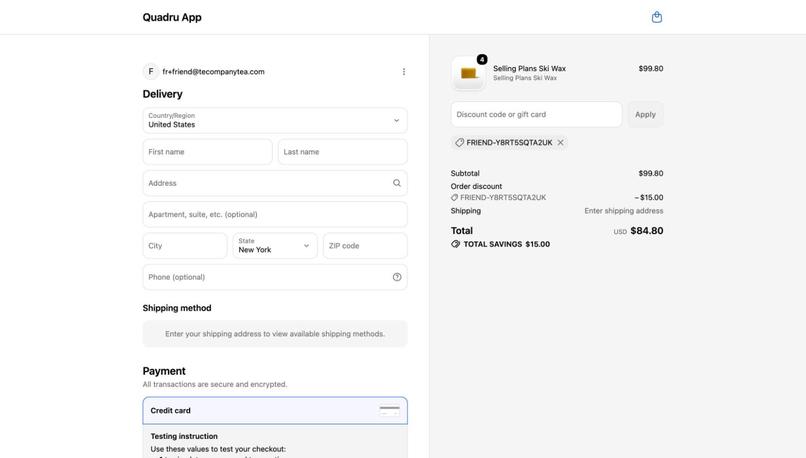This screenshot has height=458, width=806.
Task: Click the Last name field
Action: tap(343, 152)
